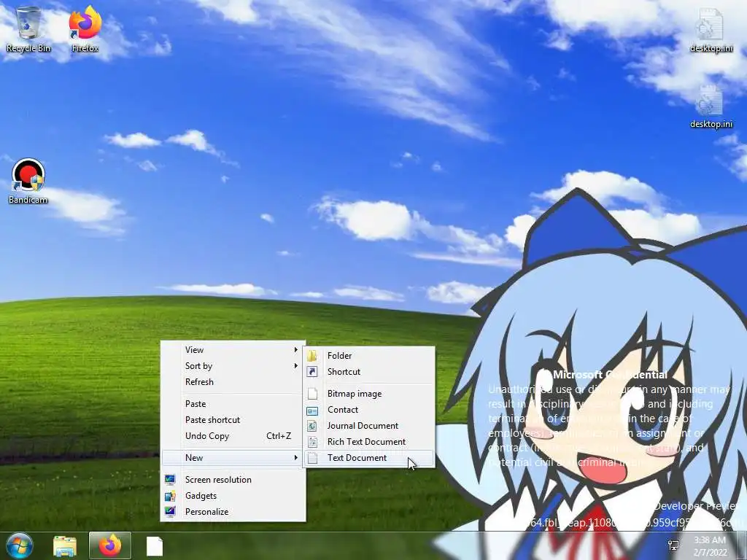The width and height of the screenshot is (747, 560).
Task: Choose Refresh from the context menu
Action: point(233,382)
